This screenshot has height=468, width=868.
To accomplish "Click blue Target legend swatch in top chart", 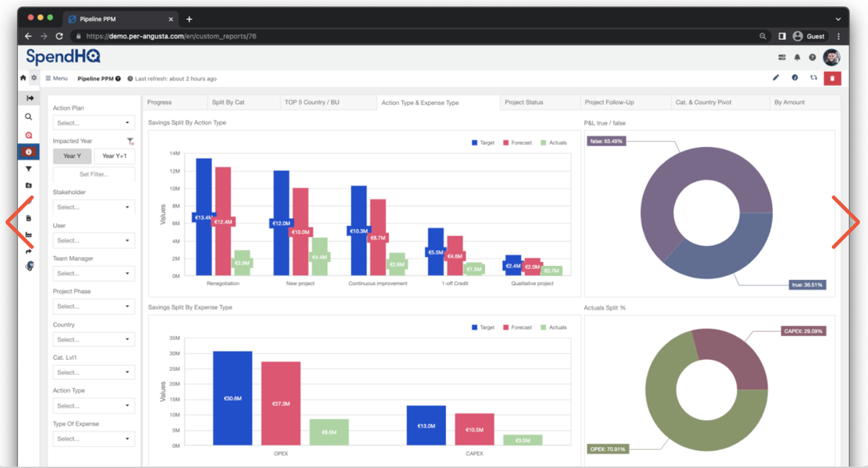I will (x=475, y=143).
